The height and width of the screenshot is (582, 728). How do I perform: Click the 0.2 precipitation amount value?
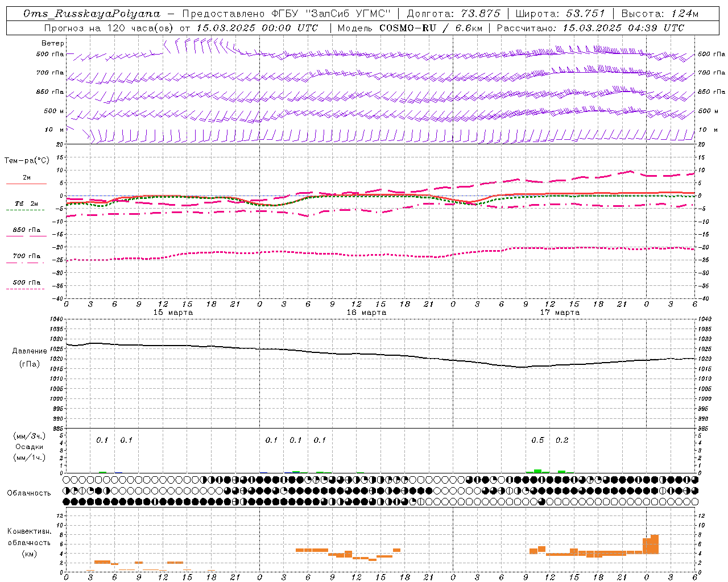click(562, 440)
